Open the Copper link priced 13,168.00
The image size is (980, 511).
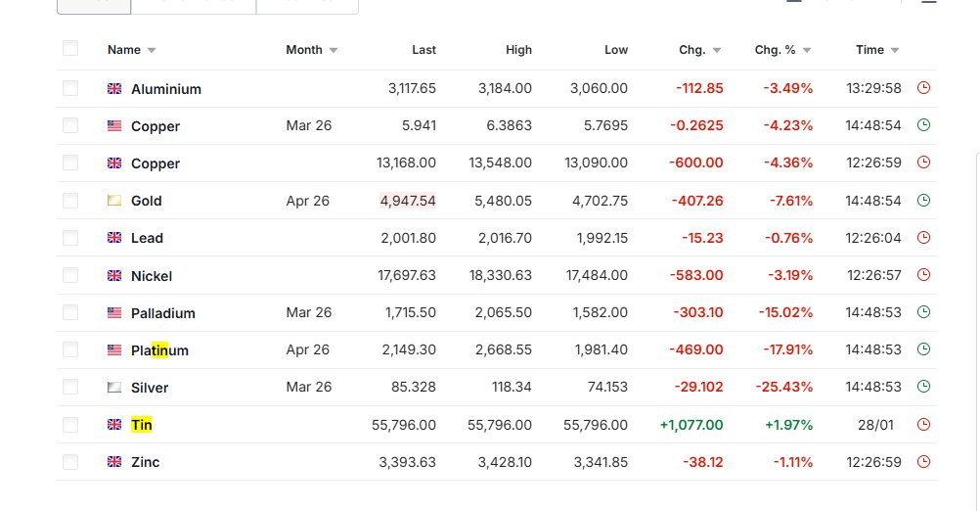[155, 163]
